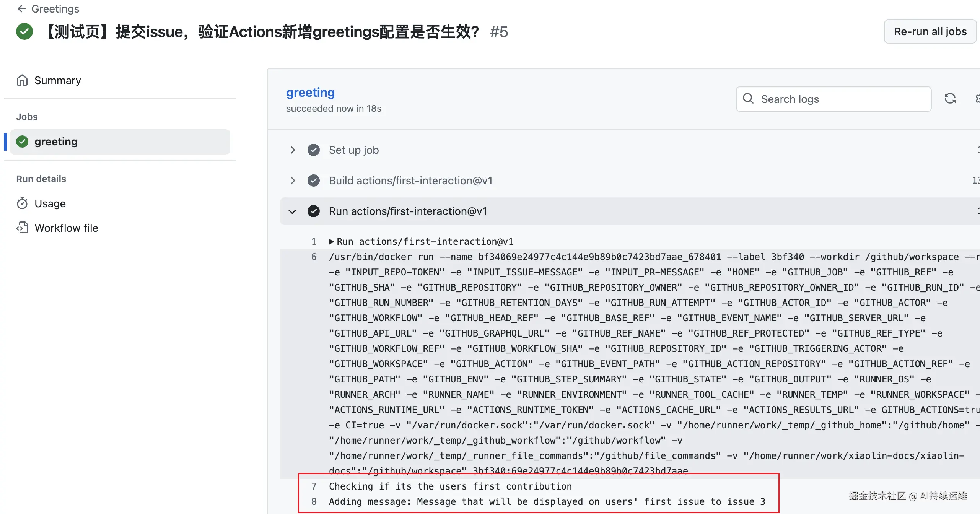980x514 pixels.
Task: Click the Summary home icon
Action: click(x=22, y=80)
